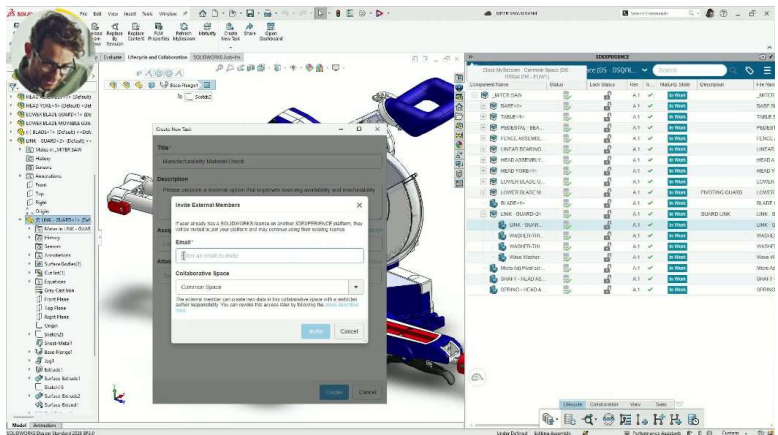Click Invite button in Invite External Members
This screenshot has height=435, width=778.
(316, 331)
